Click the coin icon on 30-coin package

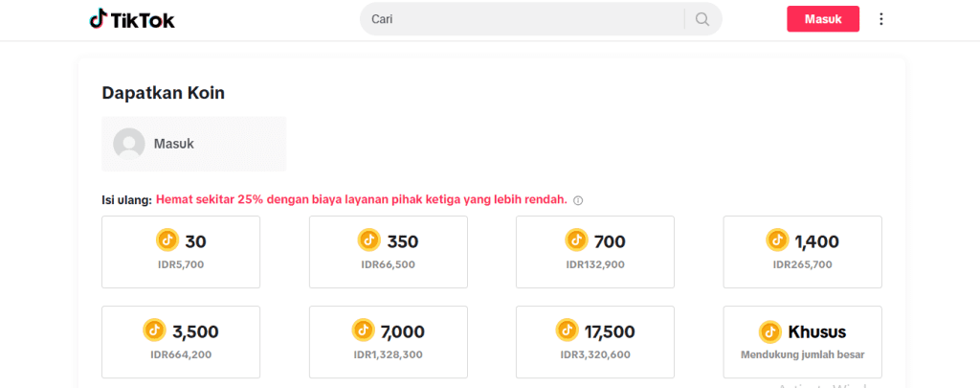(167, 240)
